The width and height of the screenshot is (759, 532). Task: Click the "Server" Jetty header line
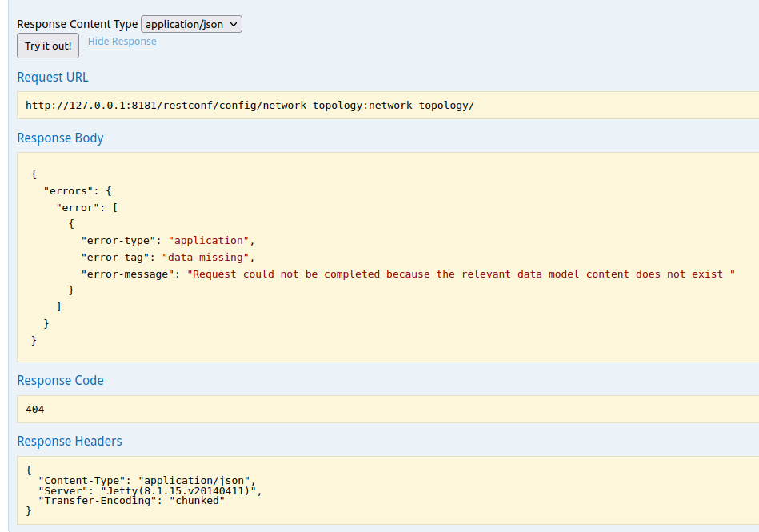(150, 490)
